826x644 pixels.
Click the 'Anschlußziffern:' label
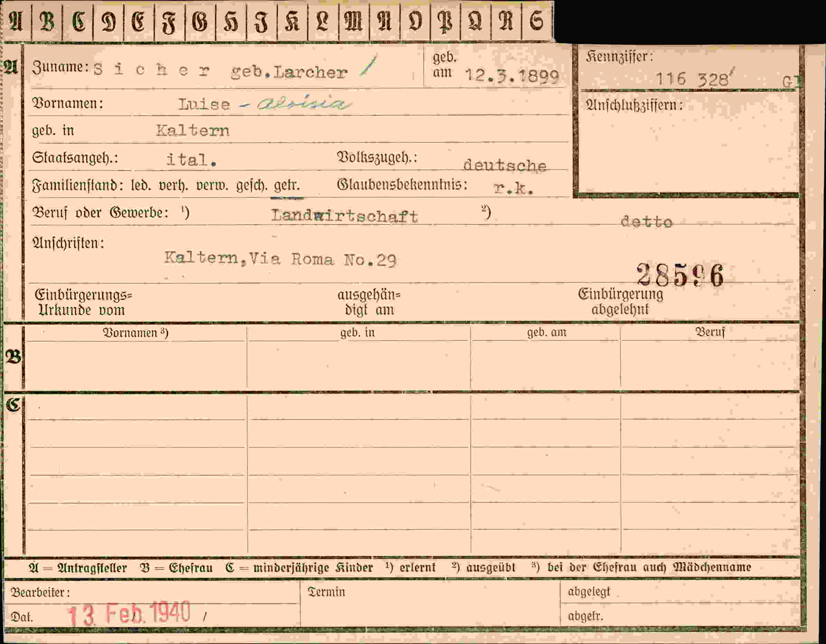point(634,105)
